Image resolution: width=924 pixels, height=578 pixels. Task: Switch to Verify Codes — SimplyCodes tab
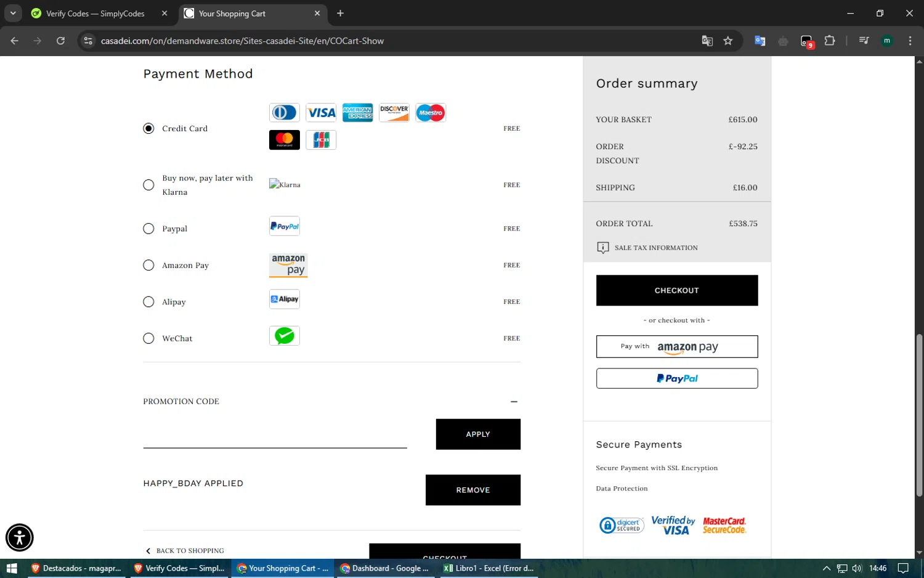tap(95, 14)
